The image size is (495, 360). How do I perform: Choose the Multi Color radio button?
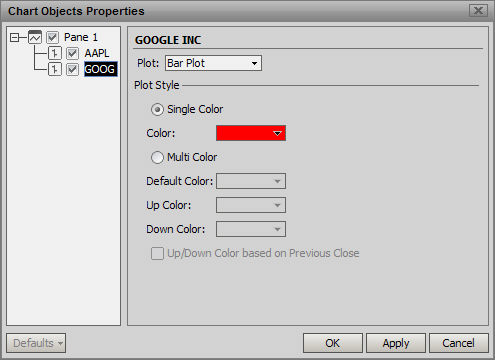click(x=157, y=157)
